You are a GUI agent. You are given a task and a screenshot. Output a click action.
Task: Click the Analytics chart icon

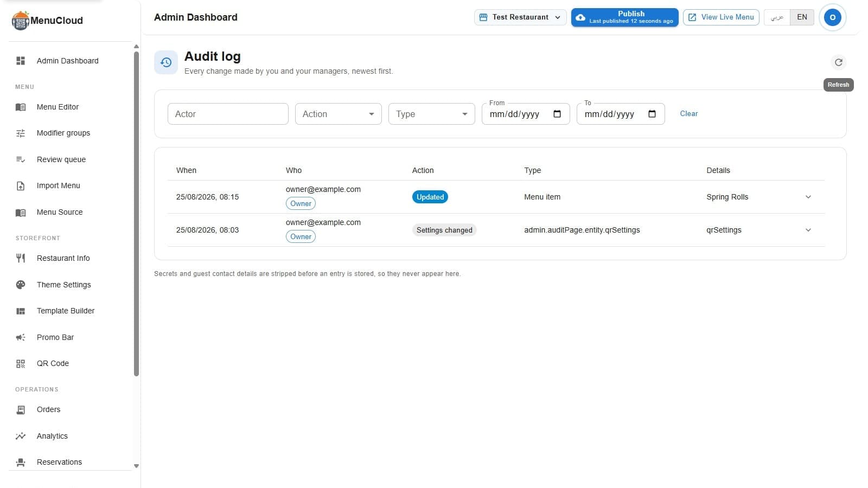pyautogui.click(x=21, y=436)
